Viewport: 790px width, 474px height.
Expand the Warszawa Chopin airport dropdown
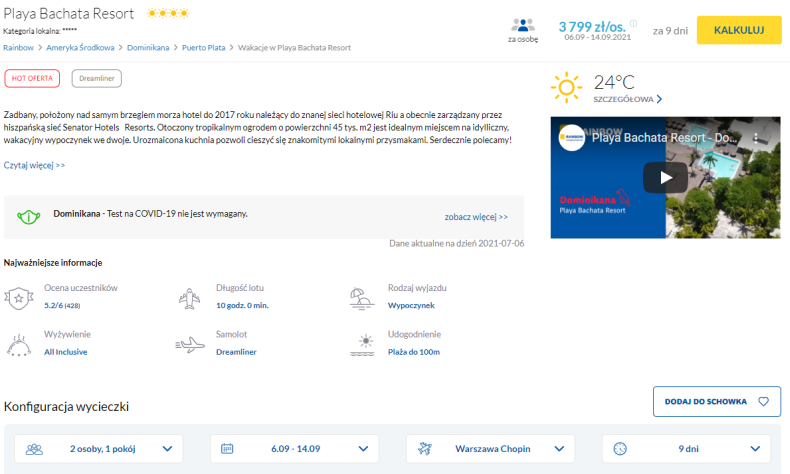point(491,449)
